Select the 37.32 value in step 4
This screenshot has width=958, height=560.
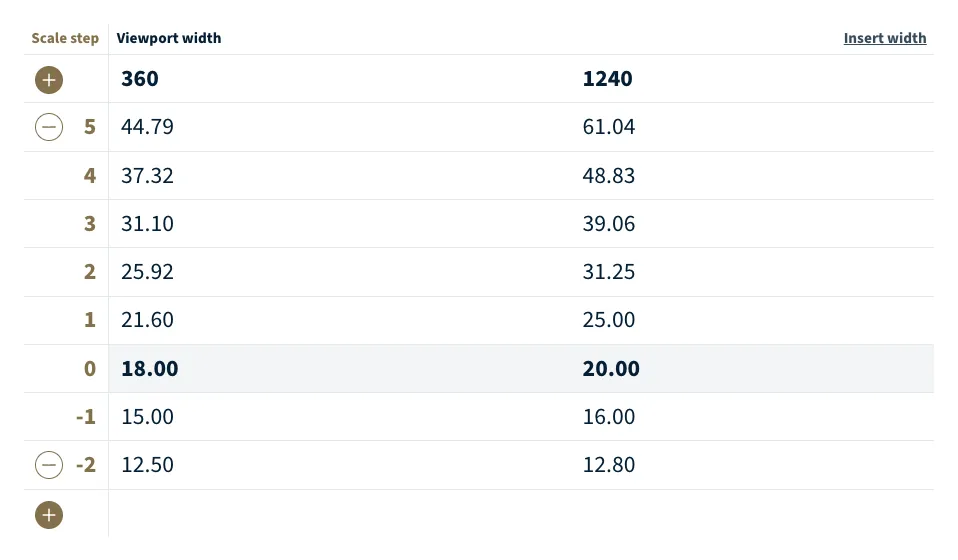point(147,176)
